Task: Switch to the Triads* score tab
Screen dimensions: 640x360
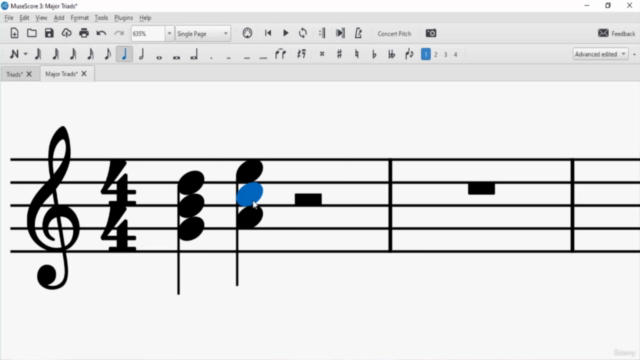Action: pos(14,74)
